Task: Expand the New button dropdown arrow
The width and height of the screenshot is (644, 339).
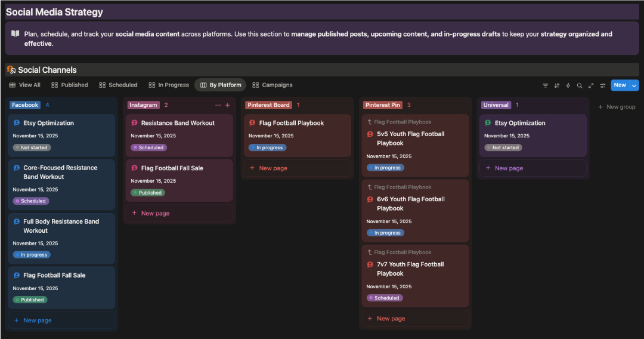Action: [634, 85]
